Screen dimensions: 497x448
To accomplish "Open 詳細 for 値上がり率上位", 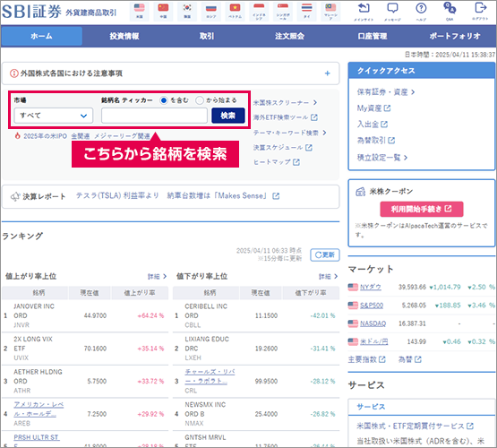I will coord(157,277).
